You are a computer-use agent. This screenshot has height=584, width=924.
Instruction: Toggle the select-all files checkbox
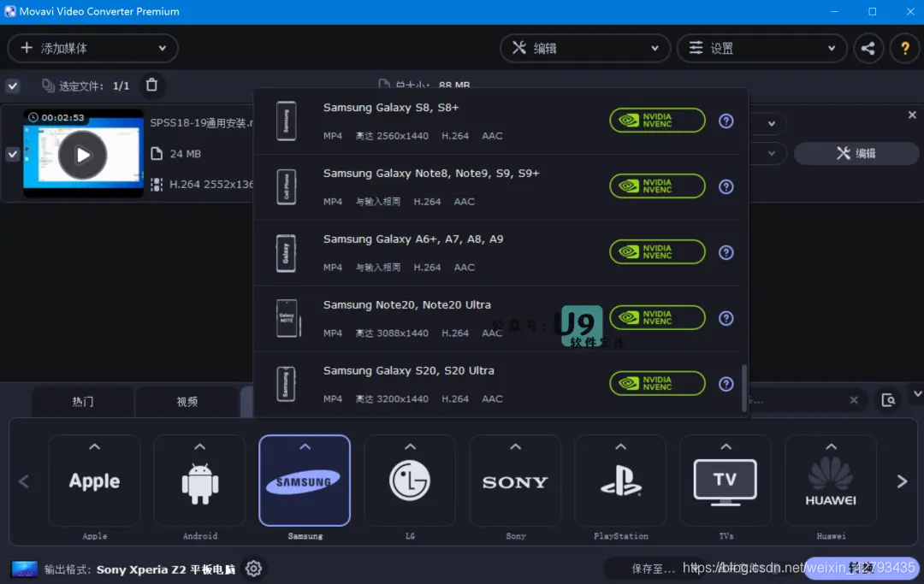(x=12, y=86)
